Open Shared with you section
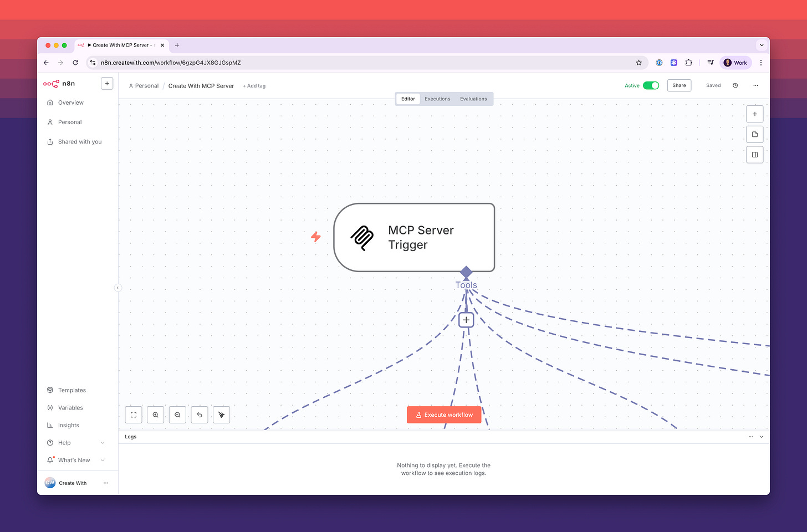This screenshot has width=807, height=532. 80,142
